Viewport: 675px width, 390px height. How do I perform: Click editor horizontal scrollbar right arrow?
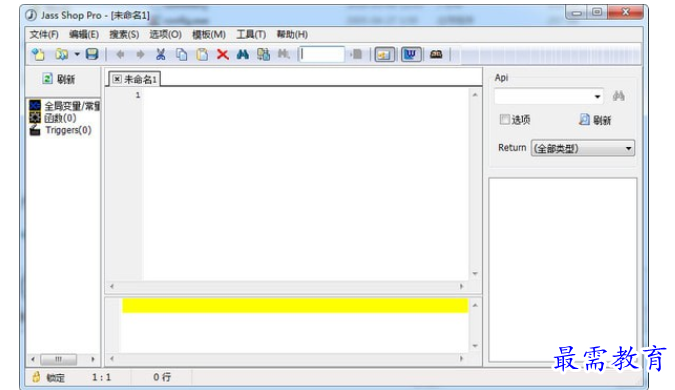[461, 286]
